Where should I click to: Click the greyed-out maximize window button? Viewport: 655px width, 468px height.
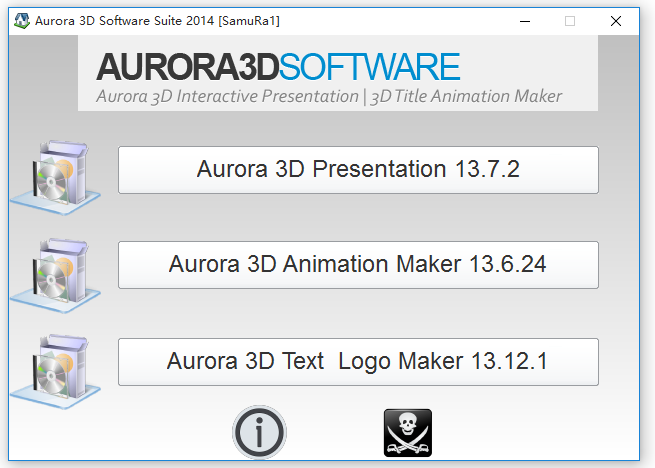570,20
